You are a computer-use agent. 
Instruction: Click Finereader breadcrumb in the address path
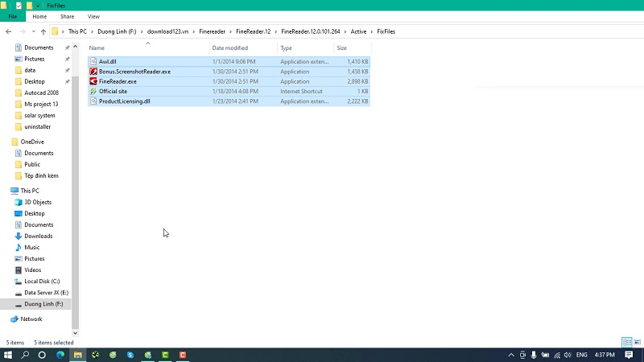coord(212,31)
